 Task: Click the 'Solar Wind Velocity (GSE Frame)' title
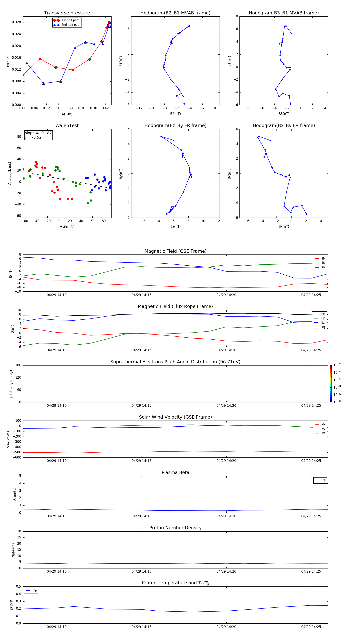pyautogui.click(x=175, y=417)
